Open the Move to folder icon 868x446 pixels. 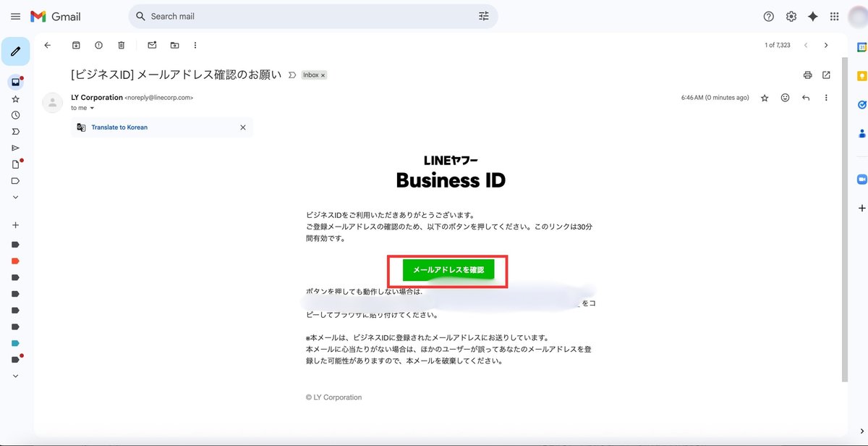pos(174,45)
